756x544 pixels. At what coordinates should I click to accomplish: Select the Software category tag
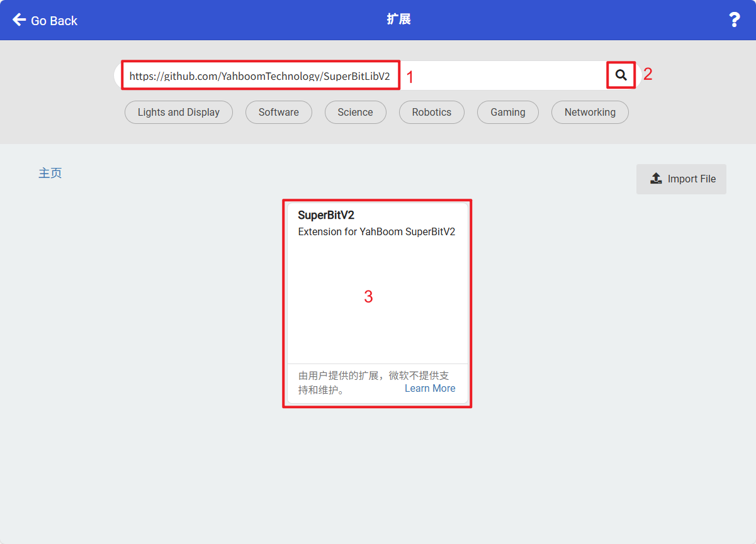tap(279, 113)
